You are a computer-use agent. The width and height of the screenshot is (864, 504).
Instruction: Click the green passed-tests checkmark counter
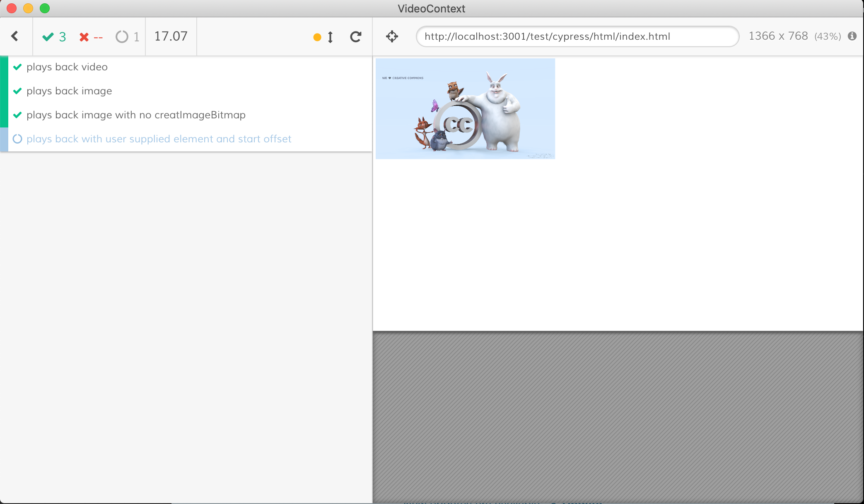(x=54, y=37)
